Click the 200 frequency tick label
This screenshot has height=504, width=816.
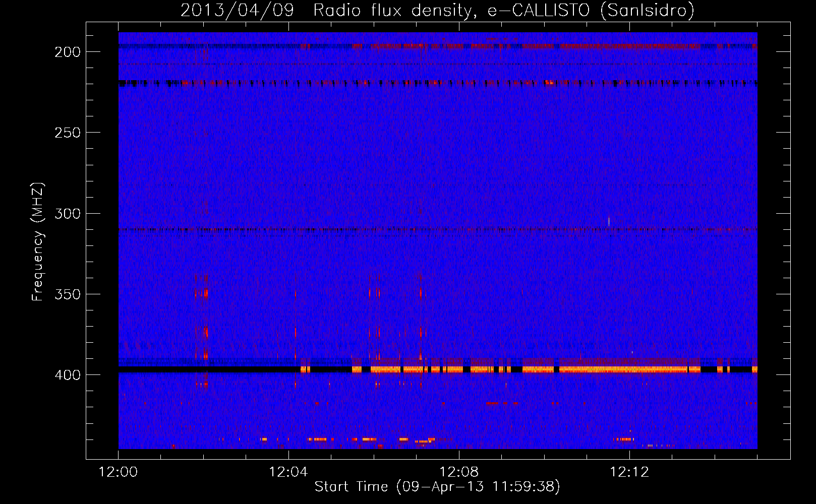point(68,52)
